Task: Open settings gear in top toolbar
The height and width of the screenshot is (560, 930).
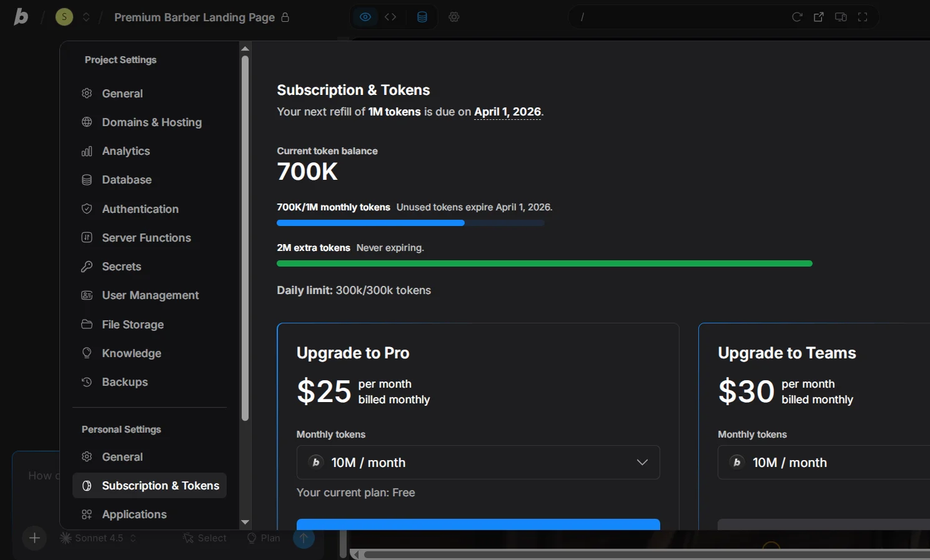Action: (x=454, y=17)
